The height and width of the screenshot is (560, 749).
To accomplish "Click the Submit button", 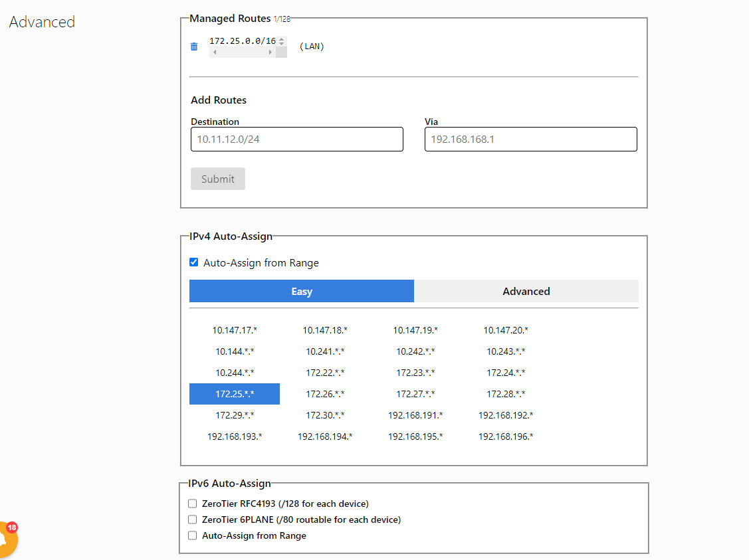I will (218, 179).
